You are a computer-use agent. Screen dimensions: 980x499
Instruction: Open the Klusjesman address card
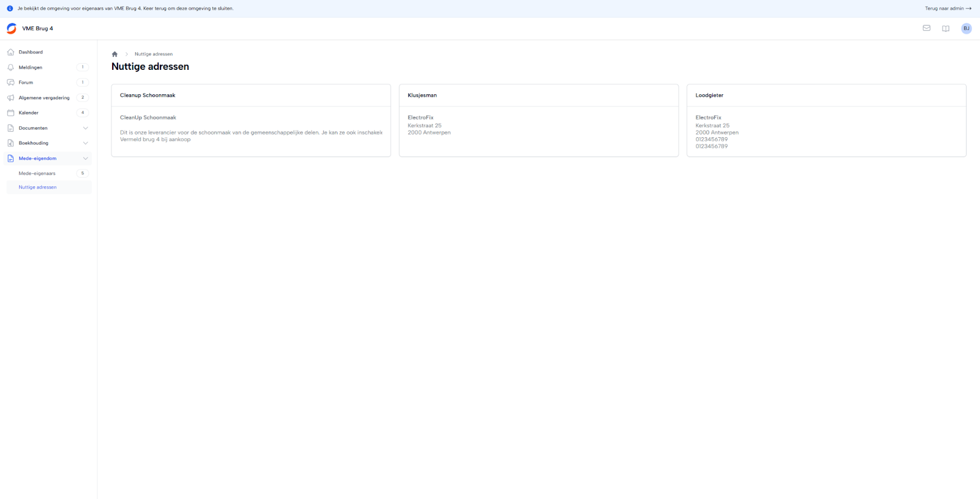coord(538,121)
